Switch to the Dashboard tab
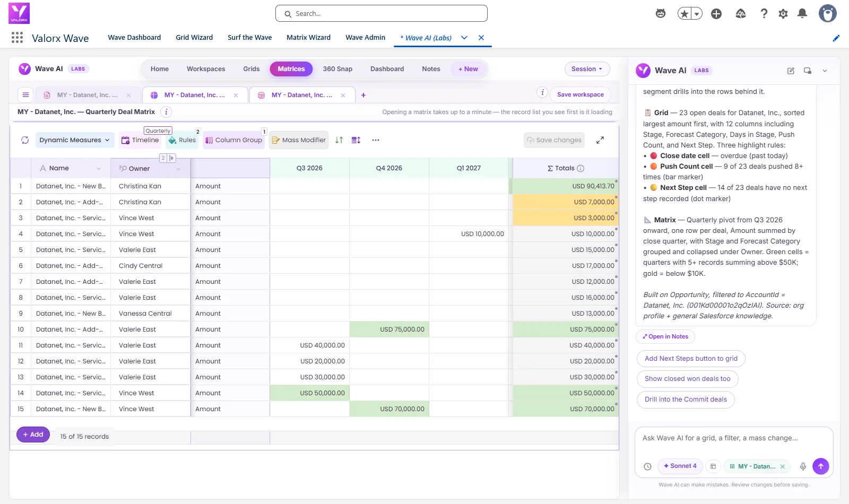Viewport: 849px width, 504px height. point(387,69)
